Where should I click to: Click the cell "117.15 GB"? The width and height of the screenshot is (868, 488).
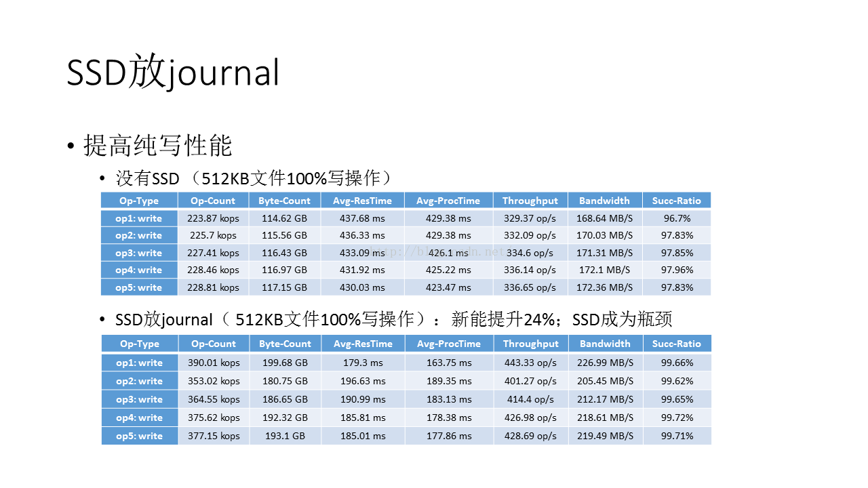(x=285, y=287)
